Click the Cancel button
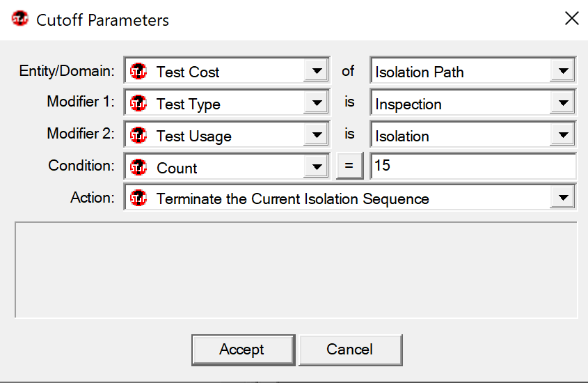Image resolution: width=588 pixels, height=383 pixels. click(351, 350)
